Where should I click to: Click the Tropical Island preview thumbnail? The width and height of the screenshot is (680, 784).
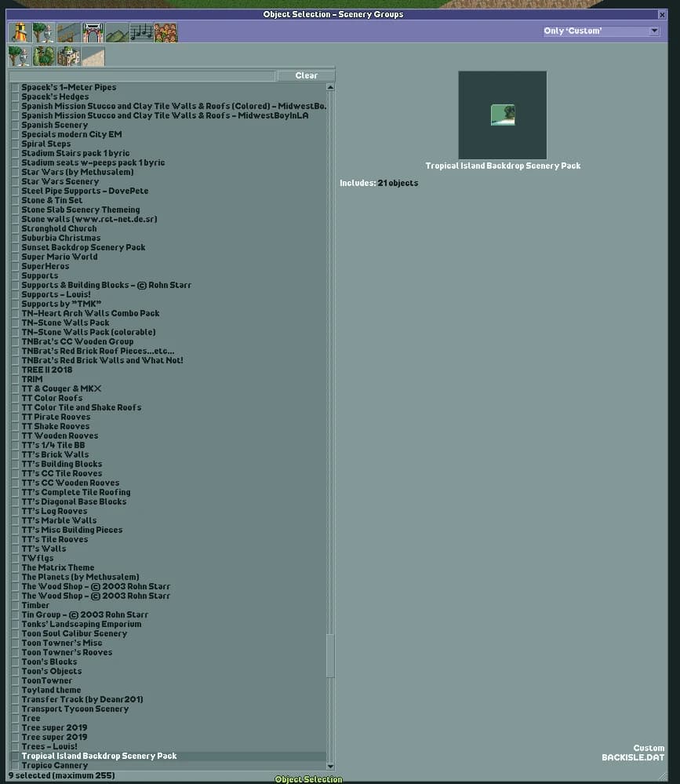(503, 115)
